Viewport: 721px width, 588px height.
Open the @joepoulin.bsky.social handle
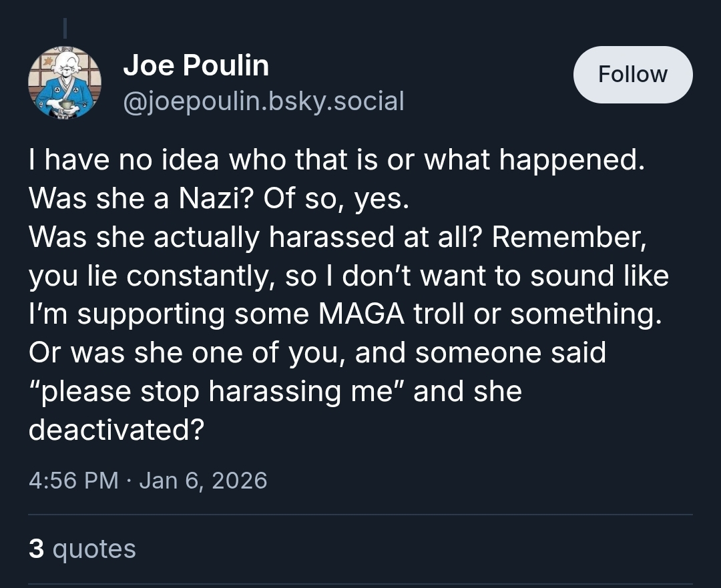[x=264, y=101]
